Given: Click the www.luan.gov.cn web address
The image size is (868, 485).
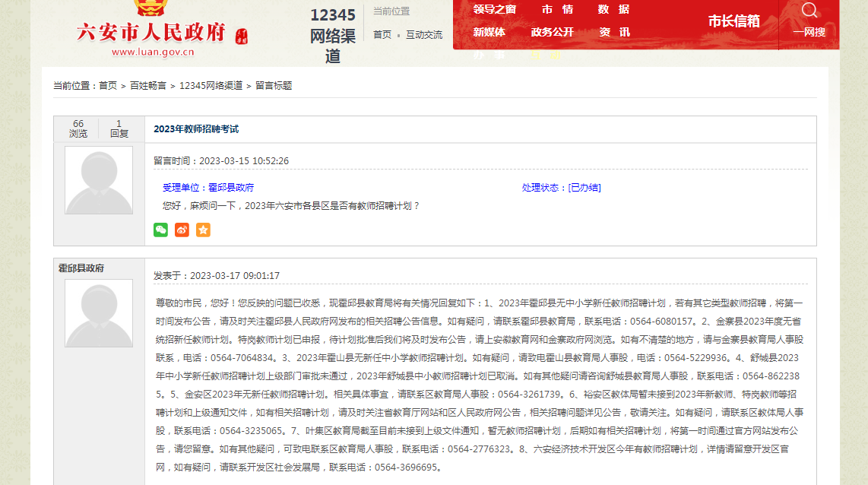Looking at the screenshot, I should pos(153,52).
